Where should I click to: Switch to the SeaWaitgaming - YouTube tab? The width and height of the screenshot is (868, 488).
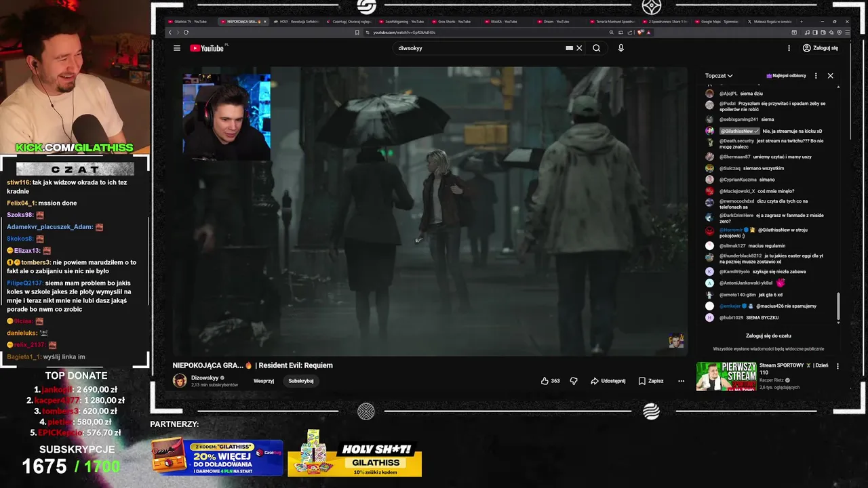(x=402, y=22)
